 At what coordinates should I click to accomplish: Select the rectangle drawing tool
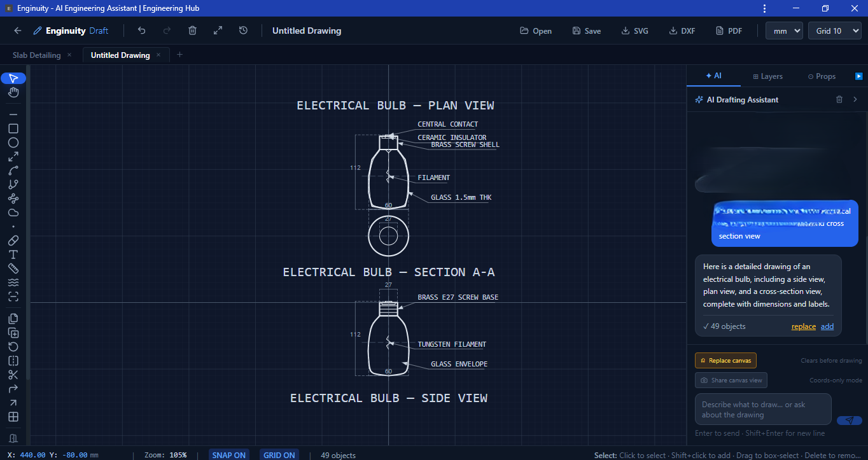[x=13, y=129]
